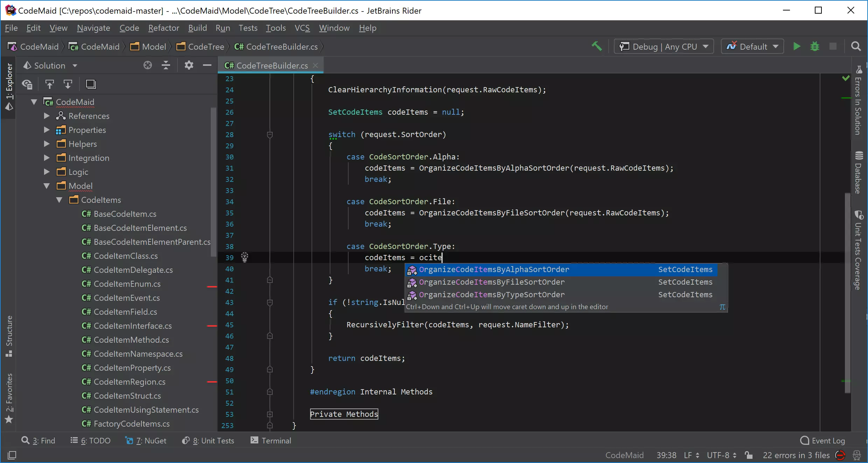
Task: Click the Navigate menu item
Action: click(x=93, y=28)
